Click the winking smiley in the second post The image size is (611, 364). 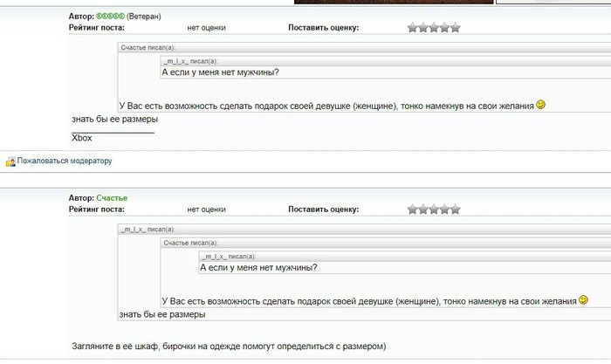[x=583, y=299]
